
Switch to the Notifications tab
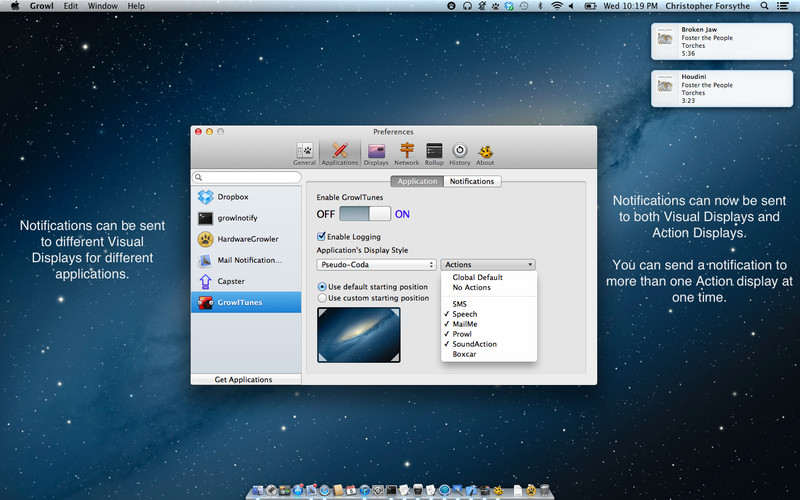click(x=471, y=181)
